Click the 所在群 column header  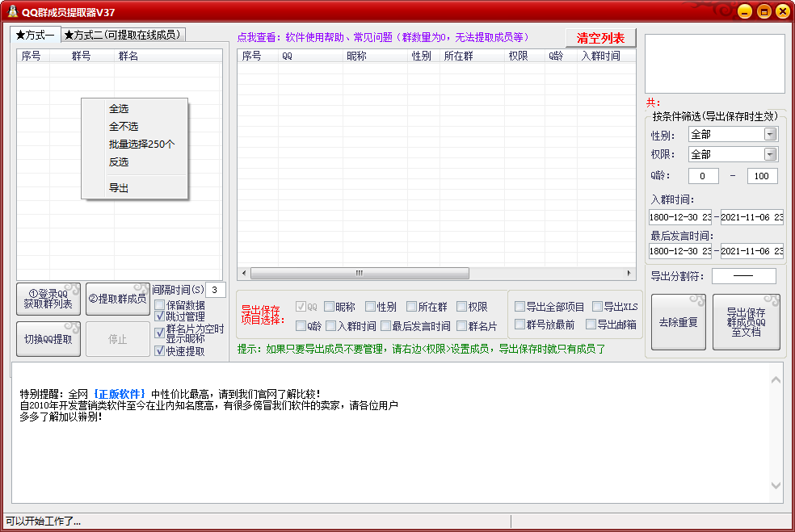pyautogui.click(x=472, y=56)
